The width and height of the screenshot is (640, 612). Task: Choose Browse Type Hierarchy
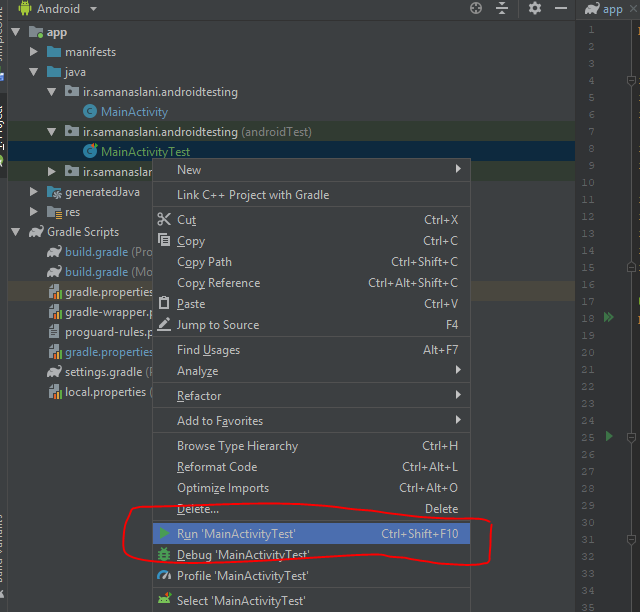click(312, 446)
